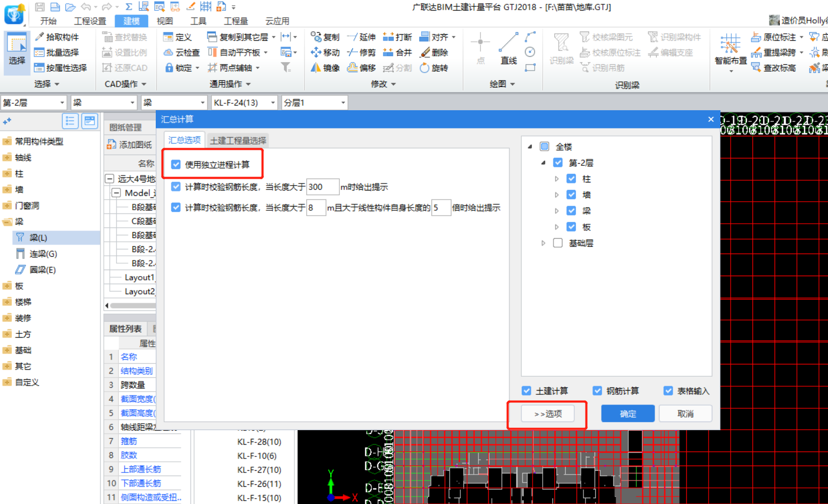Uncheck the 第-2层 floor checkbox
The width and height of the screenshot is (828, 504).
558,163
